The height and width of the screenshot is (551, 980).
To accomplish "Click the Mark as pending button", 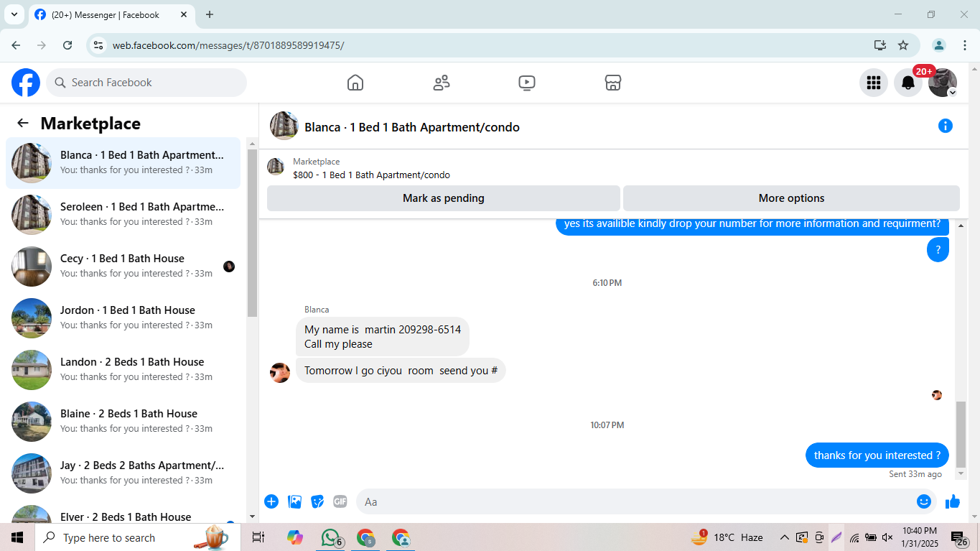I will (x=444, y=198).
